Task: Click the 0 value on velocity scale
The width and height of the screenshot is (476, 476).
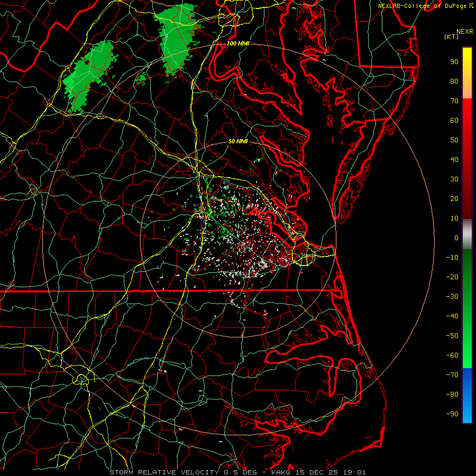Action: [x=456, y=237]
